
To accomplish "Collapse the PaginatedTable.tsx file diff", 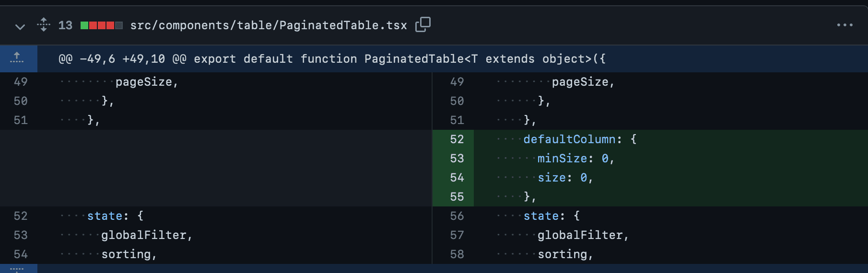I will [20, 26].
